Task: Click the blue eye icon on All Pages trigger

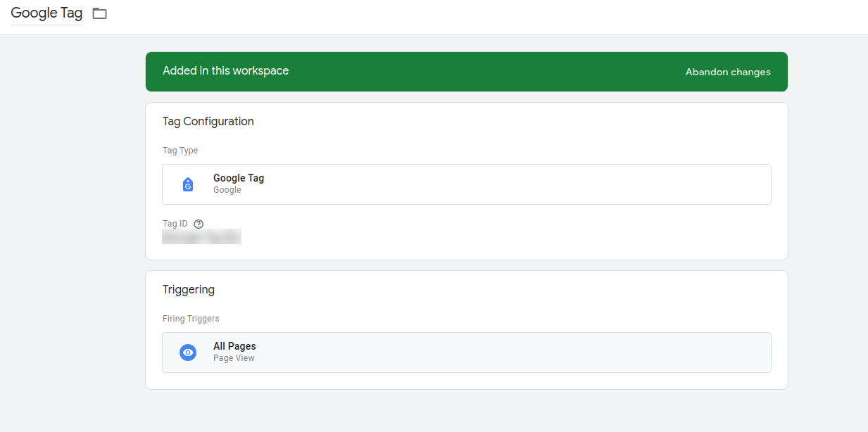Action: [x=187, y=352]
